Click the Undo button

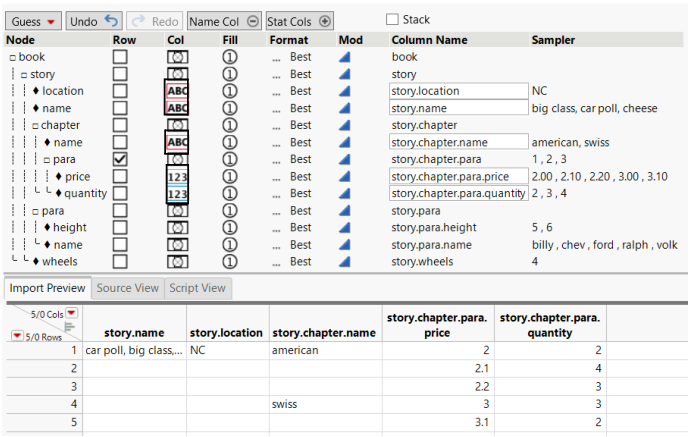click(93, 21)
